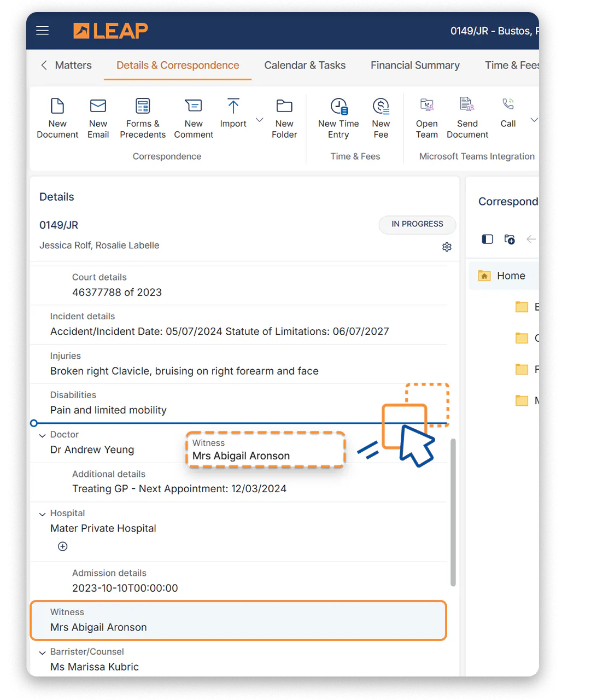Open details settings gear icon

[x=447, y=247]
